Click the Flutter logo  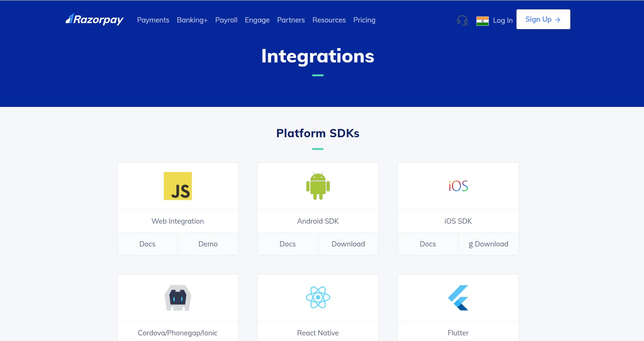tap(458, 298)
